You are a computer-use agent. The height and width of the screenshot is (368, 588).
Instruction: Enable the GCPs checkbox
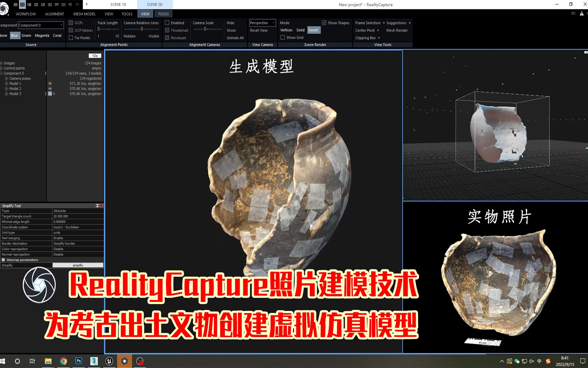(x=71, y=23)
